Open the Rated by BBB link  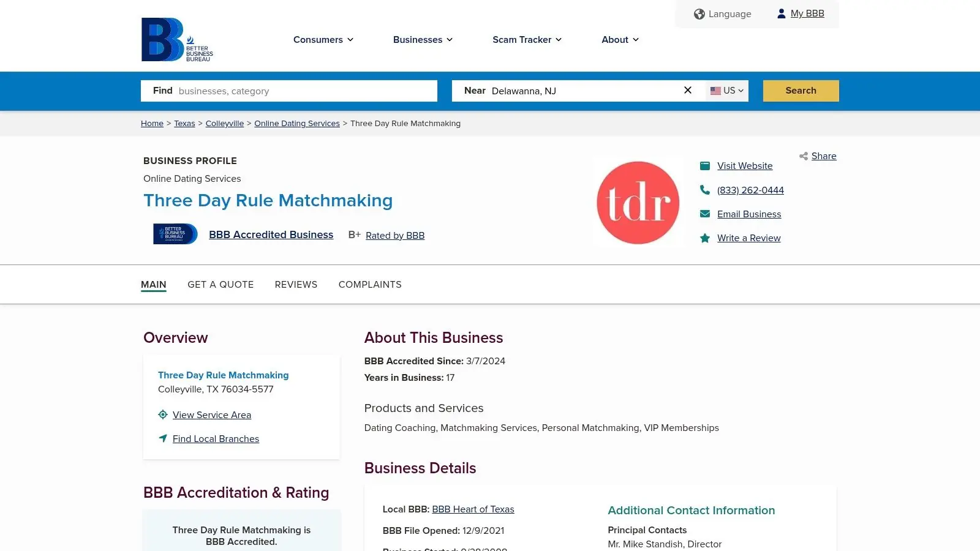pyautogui.click(x=395, y=236)
